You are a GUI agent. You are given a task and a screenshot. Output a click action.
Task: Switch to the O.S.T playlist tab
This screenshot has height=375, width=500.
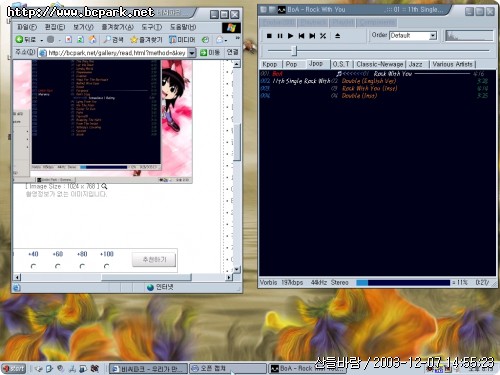pyautogui.click(x=341, y=64)
